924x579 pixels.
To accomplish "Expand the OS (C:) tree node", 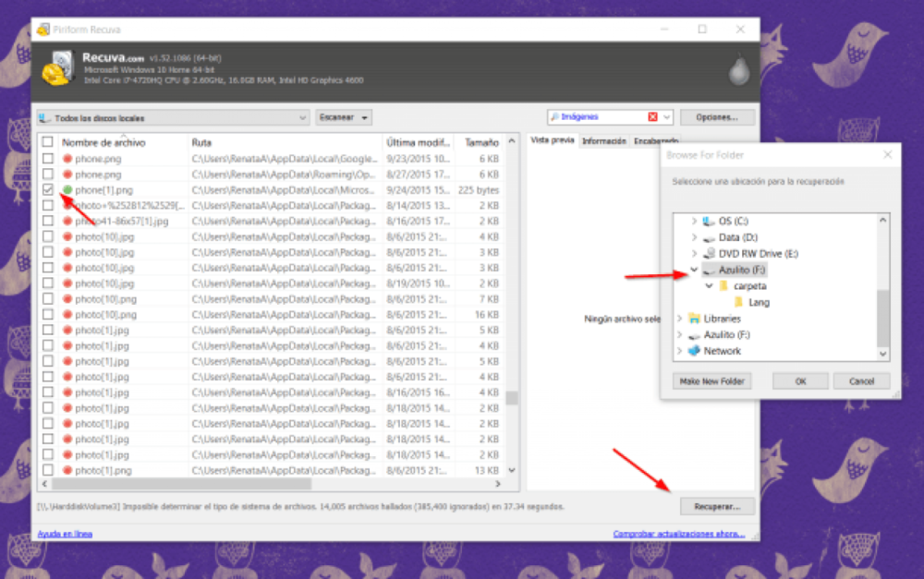I will coord(694,221).
